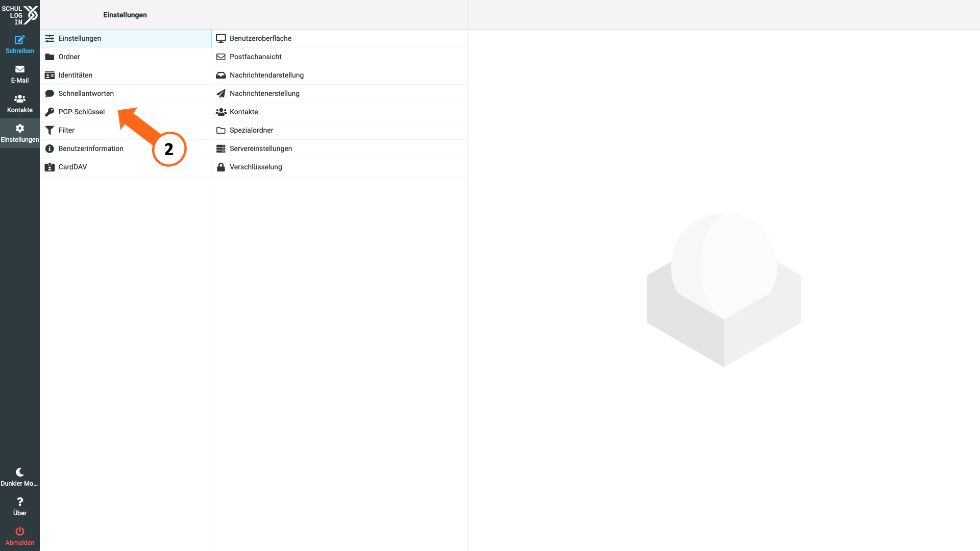
Task: Select the Filter entry
Action: pos(126,130)
